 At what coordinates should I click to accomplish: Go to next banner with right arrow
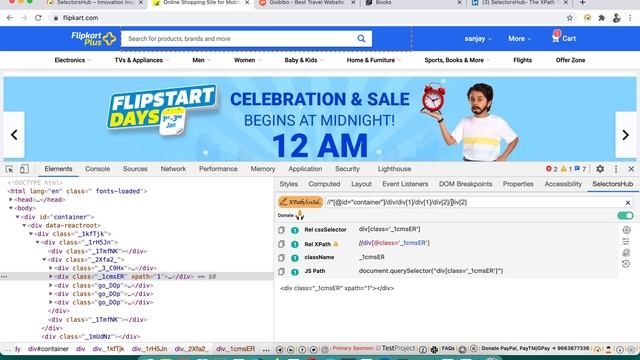click(625, 135)
